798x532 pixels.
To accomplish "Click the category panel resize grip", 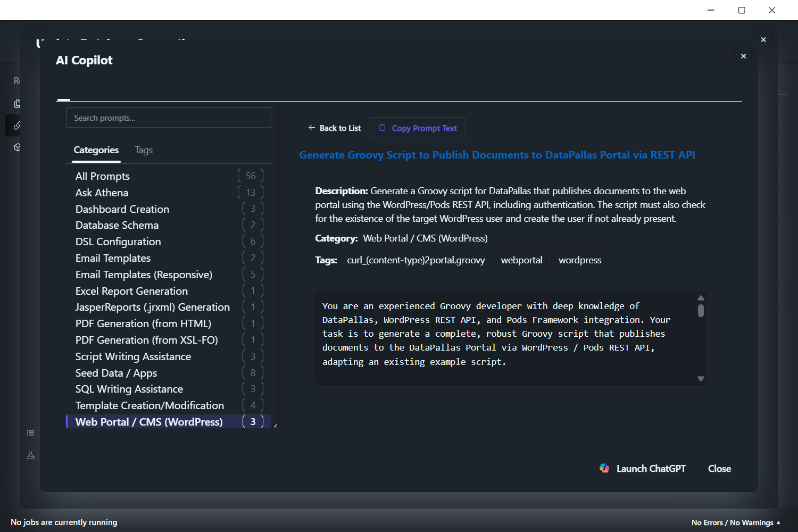I will pyautogui.click(x=275, y=426).
